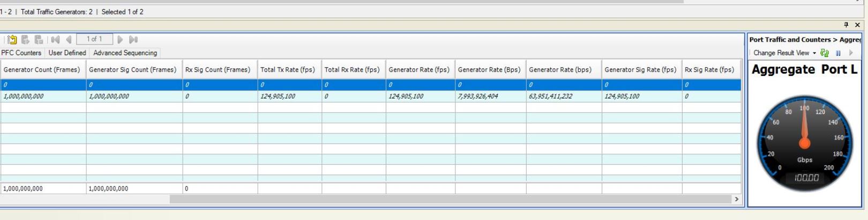This screenshot has height=220, width=868.
Task: Sort by the Total Tx Rate (fps) column
Action: [289, 70]
